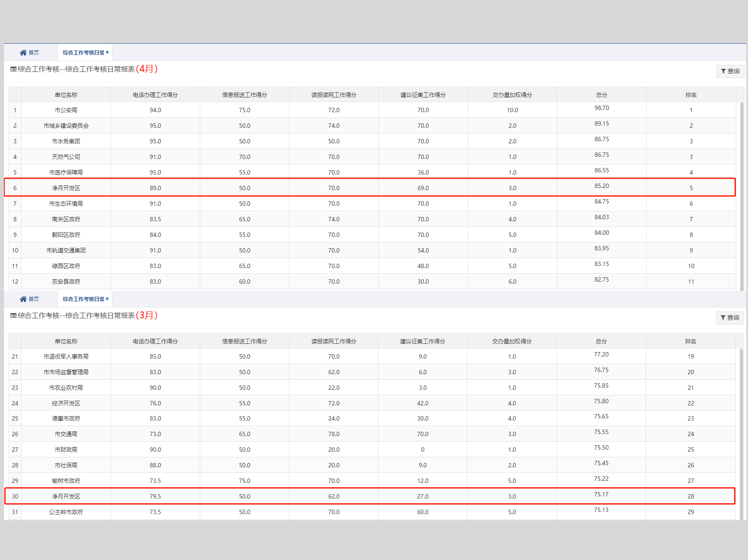The width and height of the screenshot is (748, 560).
Task: Click the 3月 table's vertical scrollbar
Action: 741,433
